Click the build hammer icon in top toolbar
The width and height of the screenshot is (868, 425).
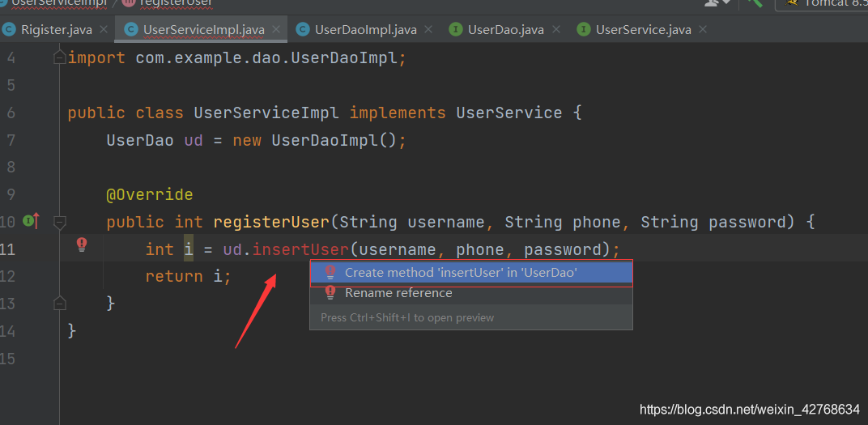pyautogui.click(x=755, y=3)
